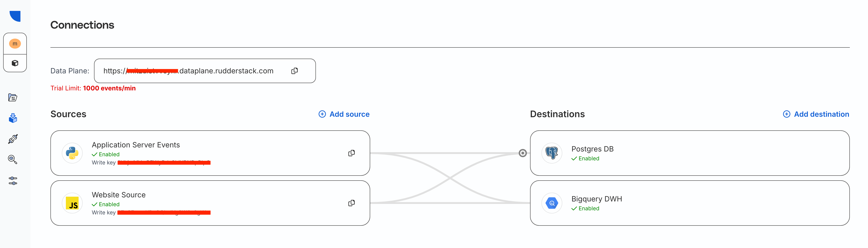Open the blue sources download sidebar icon

[x=13, y=118]
